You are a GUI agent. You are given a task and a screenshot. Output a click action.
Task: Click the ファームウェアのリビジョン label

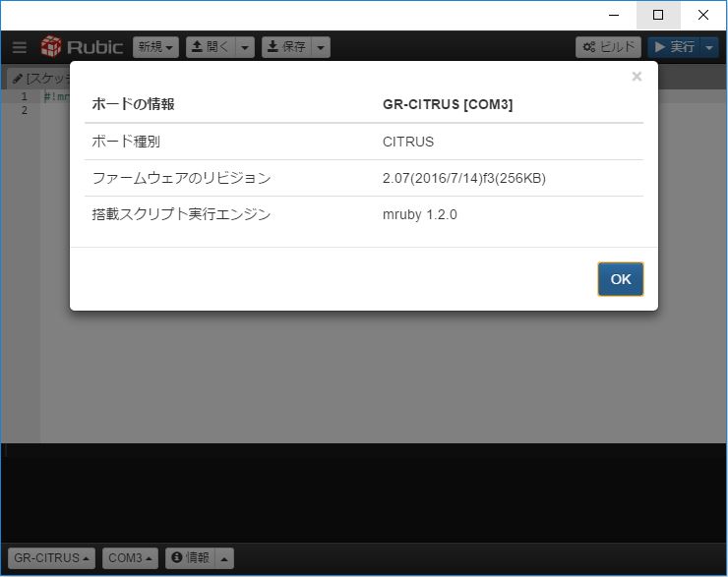(x=182, y=178)
